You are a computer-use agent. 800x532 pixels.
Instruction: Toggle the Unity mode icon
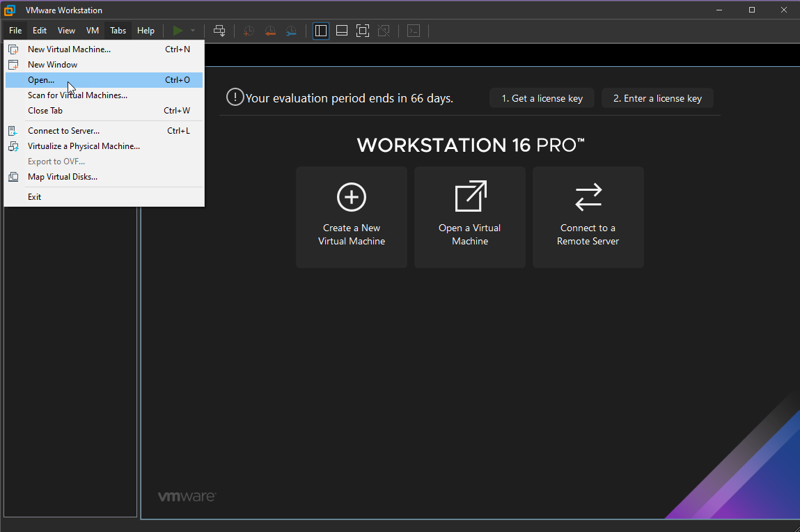tap(384, 31)
